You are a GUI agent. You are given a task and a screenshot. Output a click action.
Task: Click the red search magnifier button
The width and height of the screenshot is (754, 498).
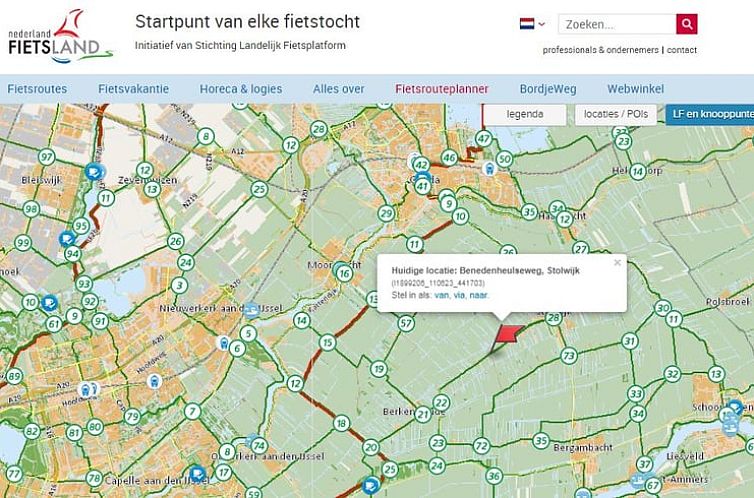click(686, 24)
